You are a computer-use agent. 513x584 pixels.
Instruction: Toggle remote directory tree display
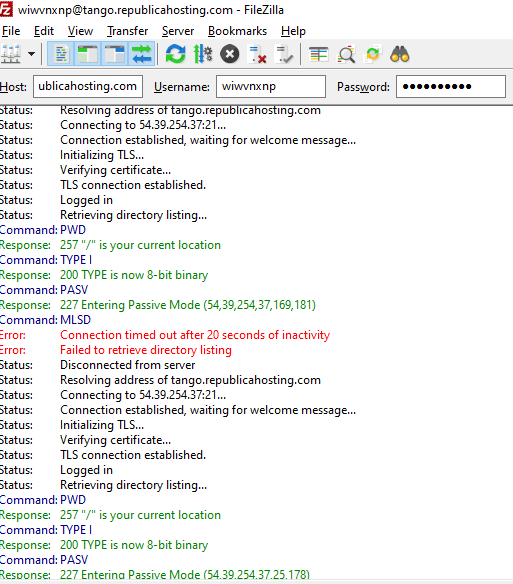point(115,54)
